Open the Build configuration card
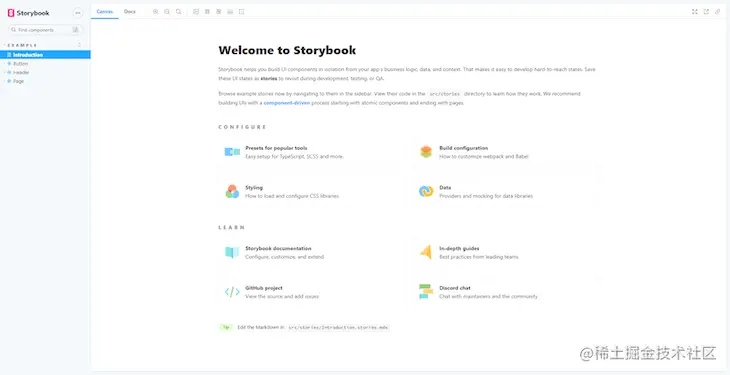The image size is (730, 375). click(505, 152)
